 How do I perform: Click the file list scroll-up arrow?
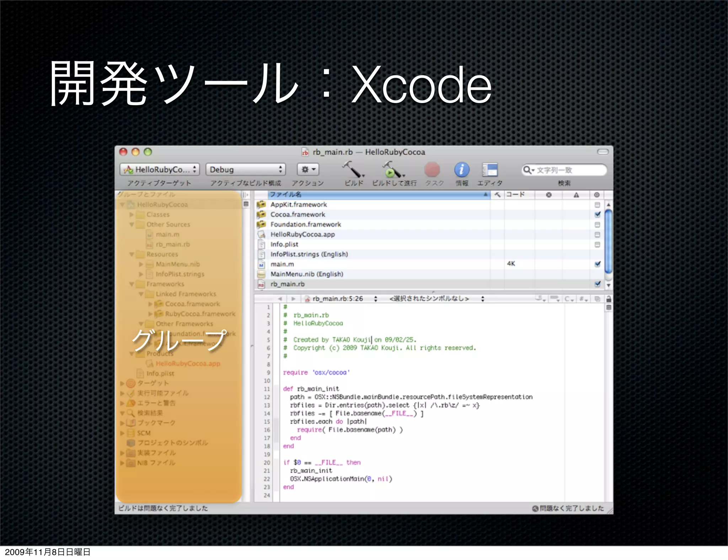[608, 205]
